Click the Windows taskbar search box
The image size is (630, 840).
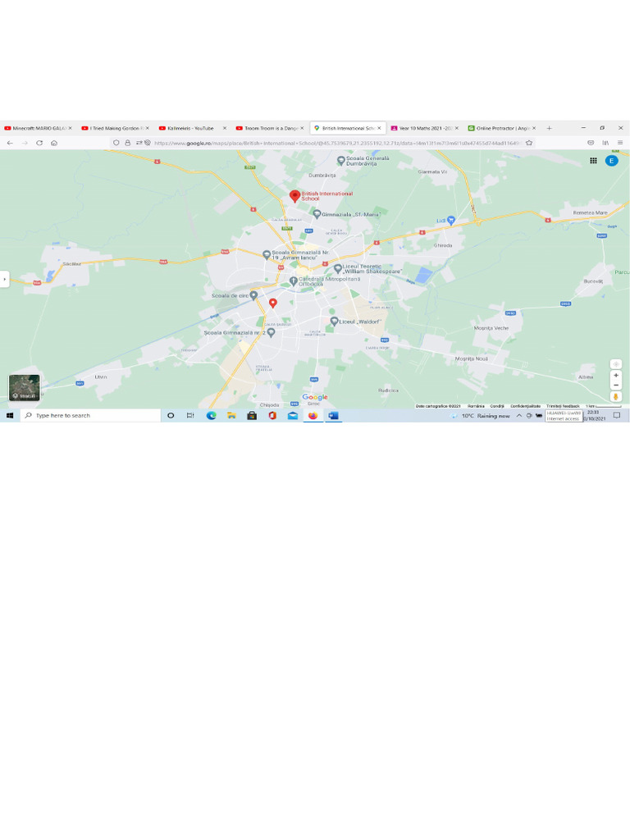90,416
